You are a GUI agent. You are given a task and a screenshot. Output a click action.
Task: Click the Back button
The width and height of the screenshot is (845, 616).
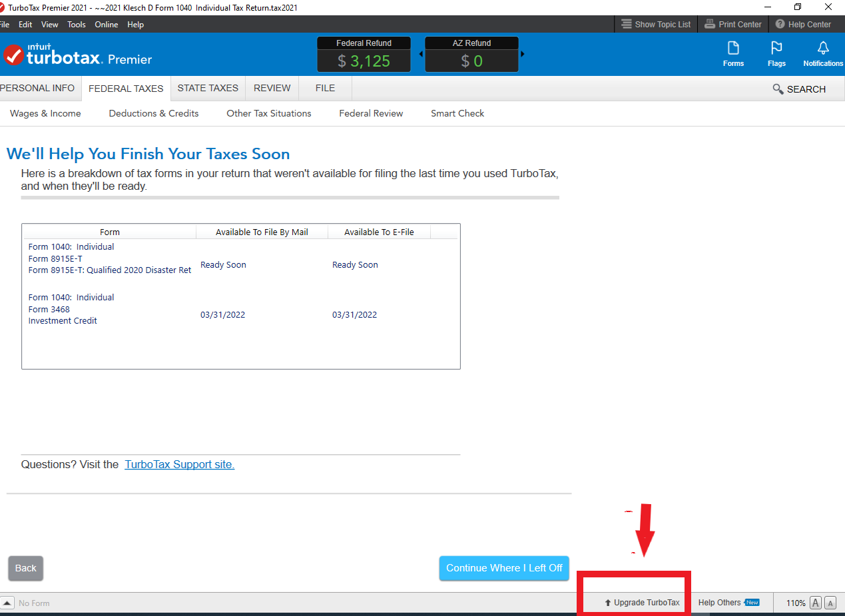(26, 568)
